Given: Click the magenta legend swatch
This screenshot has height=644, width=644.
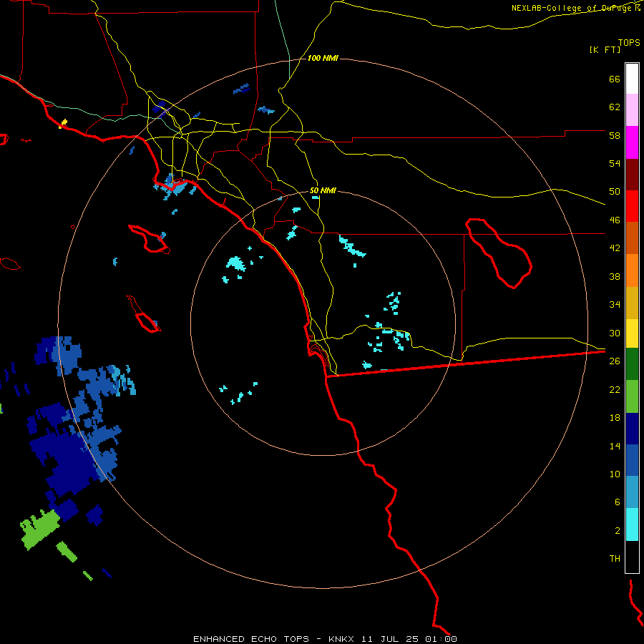Looking at the screenshot, I should 632,142.
